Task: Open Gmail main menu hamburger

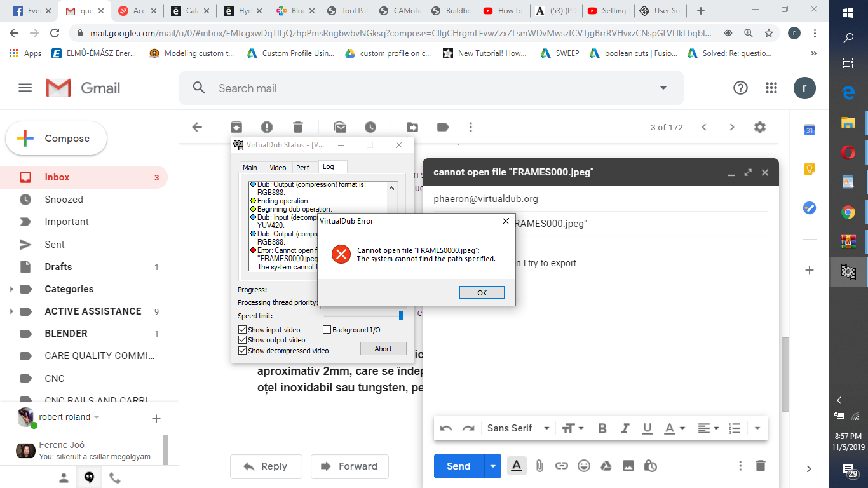Action: (25, 88)
